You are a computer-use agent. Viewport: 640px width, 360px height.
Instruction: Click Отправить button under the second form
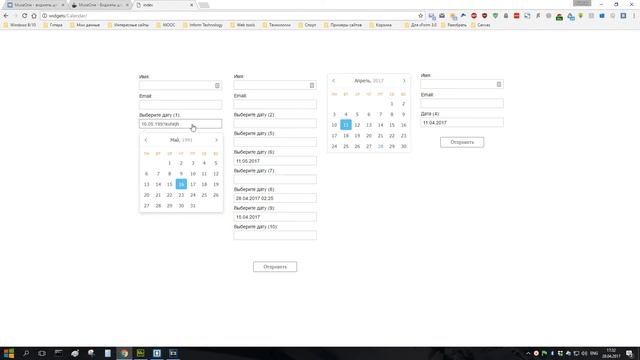click(275, 267)
